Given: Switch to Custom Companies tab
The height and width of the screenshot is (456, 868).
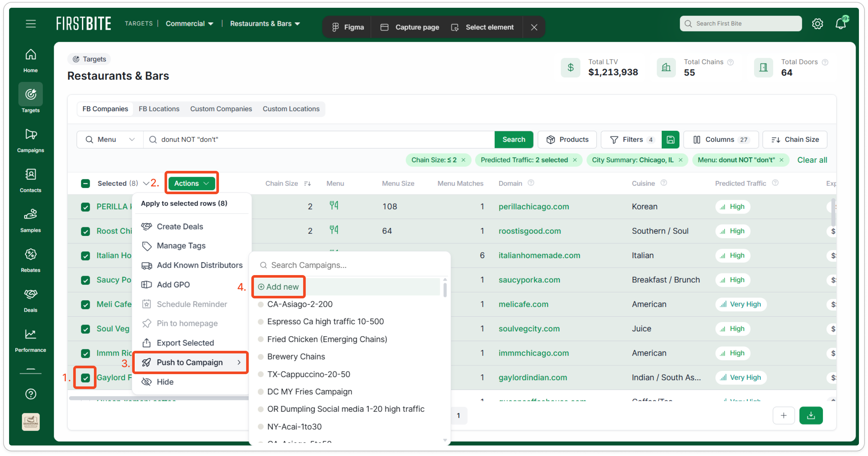Looking at the screenshot, I should 221,109.
